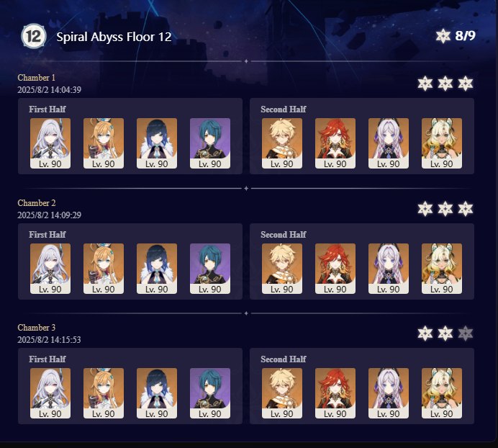The height and width of the screenshot is (448, 498).
Task: Click the grayed-out third star in Chamber 3
Action: [466, 333]
